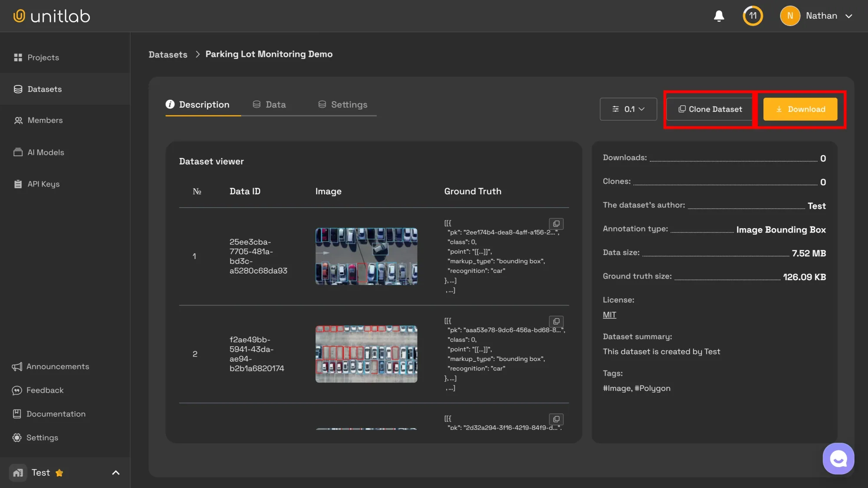Click the Clone Dataset button

(709, 109)
